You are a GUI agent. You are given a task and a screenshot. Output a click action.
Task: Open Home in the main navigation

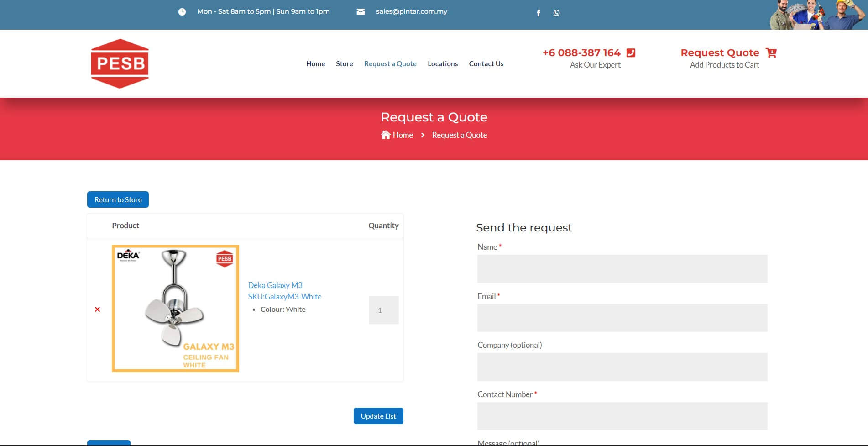tap(315, 64)
